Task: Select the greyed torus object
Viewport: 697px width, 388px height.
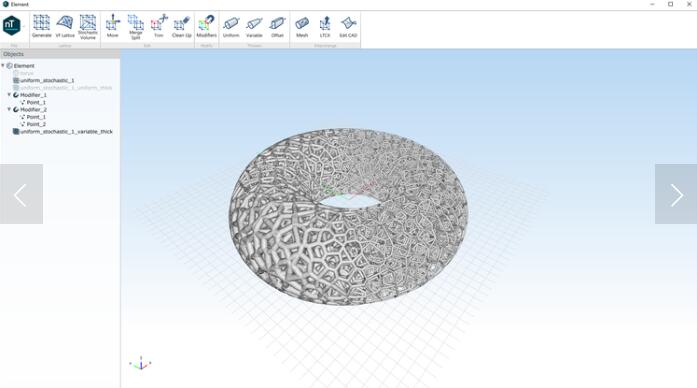Action: pyautogui.click(x=24, y=73)
